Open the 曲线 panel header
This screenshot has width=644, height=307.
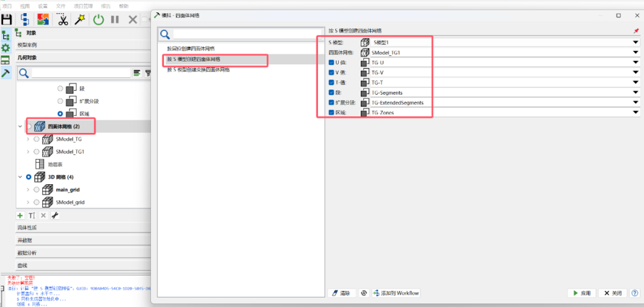[x=83, y=265]
